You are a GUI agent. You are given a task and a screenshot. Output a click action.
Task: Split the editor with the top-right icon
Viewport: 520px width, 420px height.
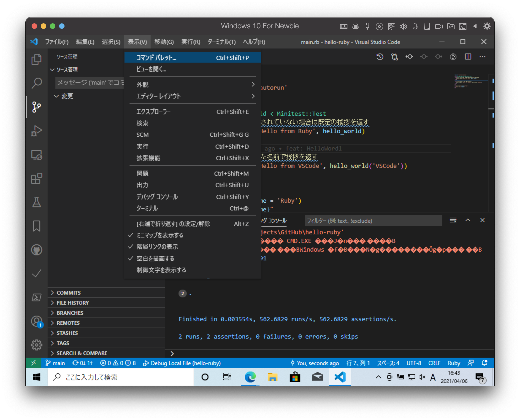(x=468, y=57)
